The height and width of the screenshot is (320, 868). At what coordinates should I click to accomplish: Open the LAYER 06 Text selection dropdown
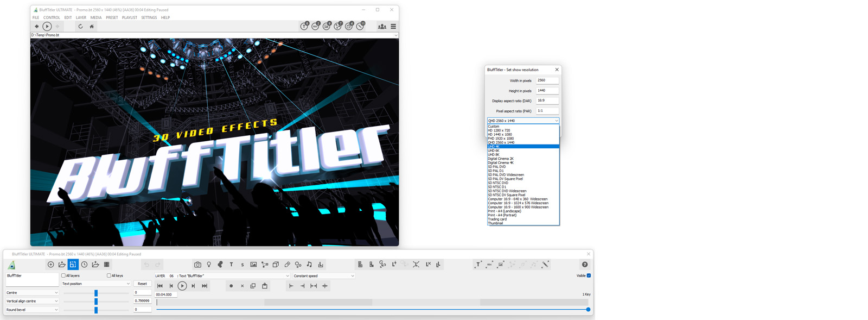coord(222,276)
